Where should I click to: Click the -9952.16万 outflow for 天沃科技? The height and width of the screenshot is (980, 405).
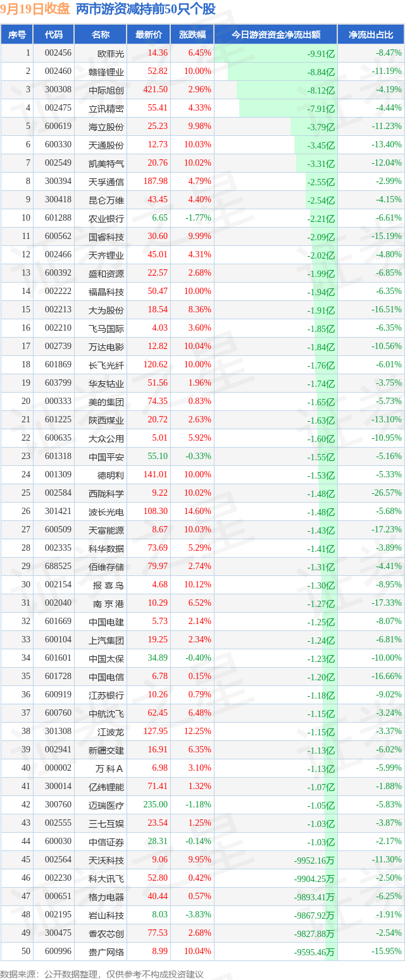tap(315, 861)
